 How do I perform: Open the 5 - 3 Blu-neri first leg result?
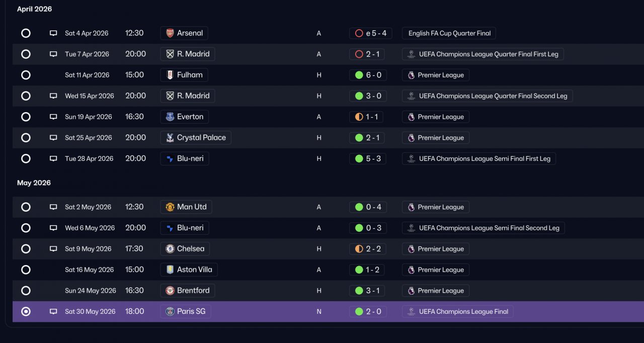368,158
